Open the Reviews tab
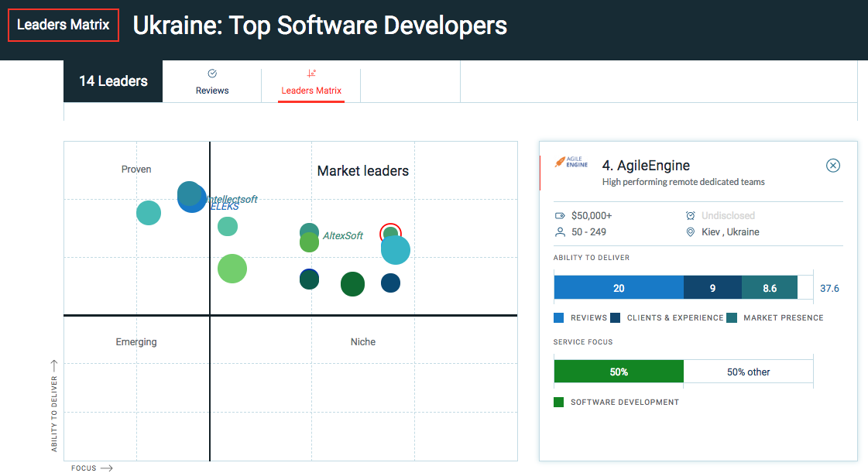The height and width of the screenshot is (473, 868). tap(212, 82)
